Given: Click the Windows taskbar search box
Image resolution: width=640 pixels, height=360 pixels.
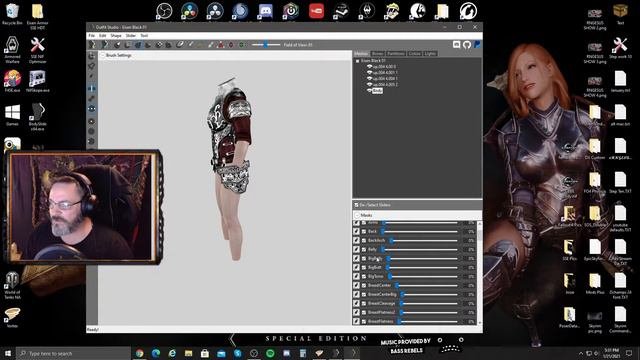Looking at the screenshot, I should point(73,353).
